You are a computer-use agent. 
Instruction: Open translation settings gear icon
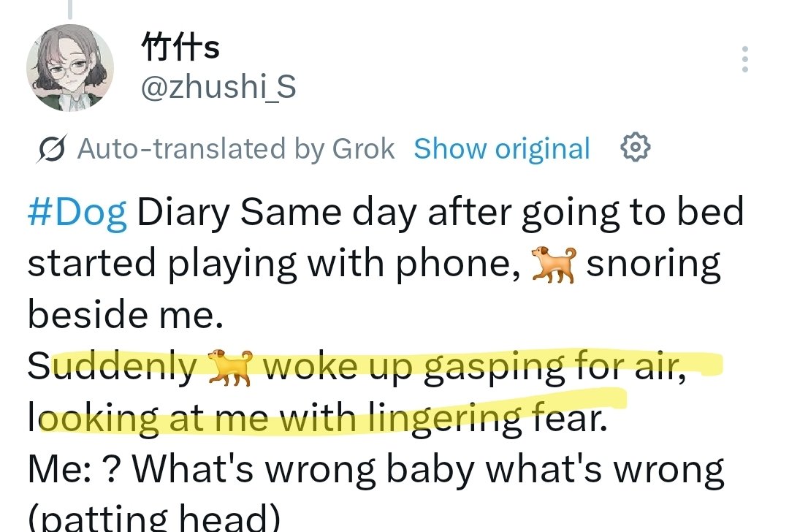635,148
